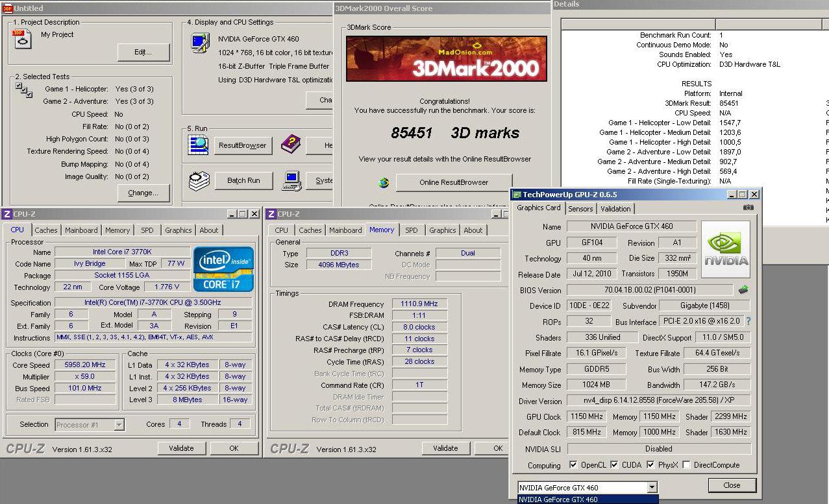Click the help book icon
The width and height of the screenshot is (829, 504).
(291, 144)
